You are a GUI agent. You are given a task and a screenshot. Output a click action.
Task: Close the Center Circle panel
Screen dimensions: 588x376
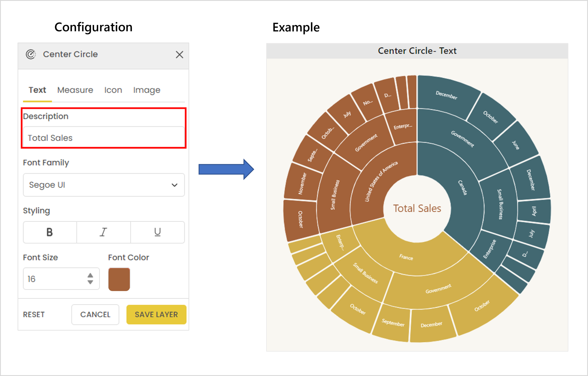(179, 55)
